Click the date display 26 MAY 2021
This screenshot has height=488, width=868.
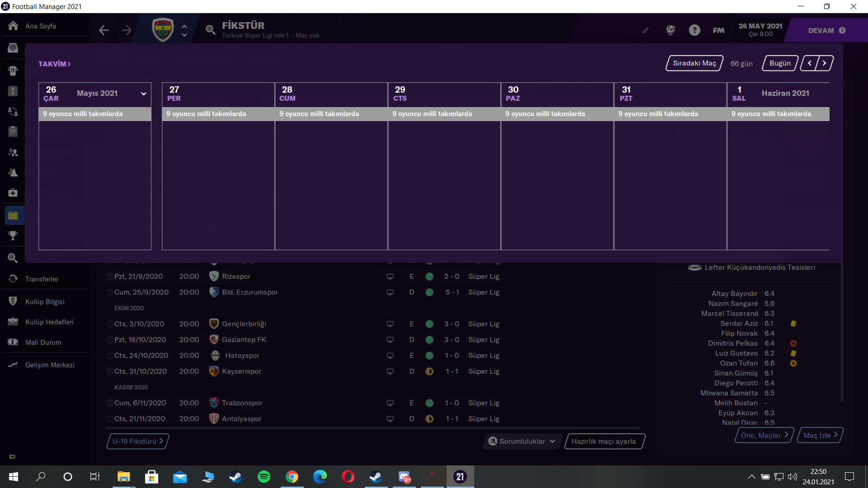pyautogui.click(x=760, y=26)
